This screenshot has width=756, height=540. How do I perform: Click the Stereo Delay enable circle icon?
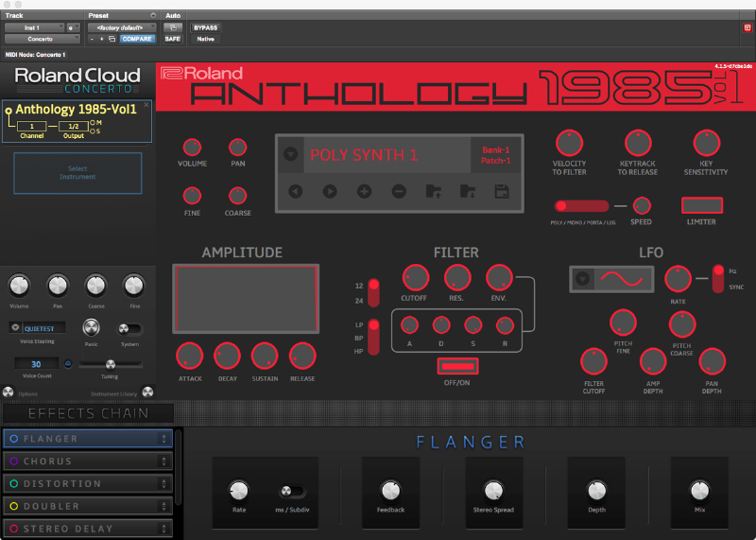point(14,529)
